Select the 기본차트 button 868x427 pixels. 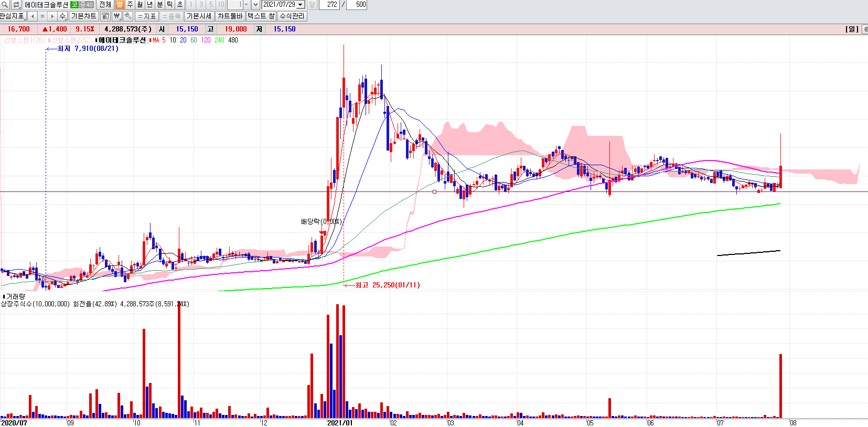point(83,16)
